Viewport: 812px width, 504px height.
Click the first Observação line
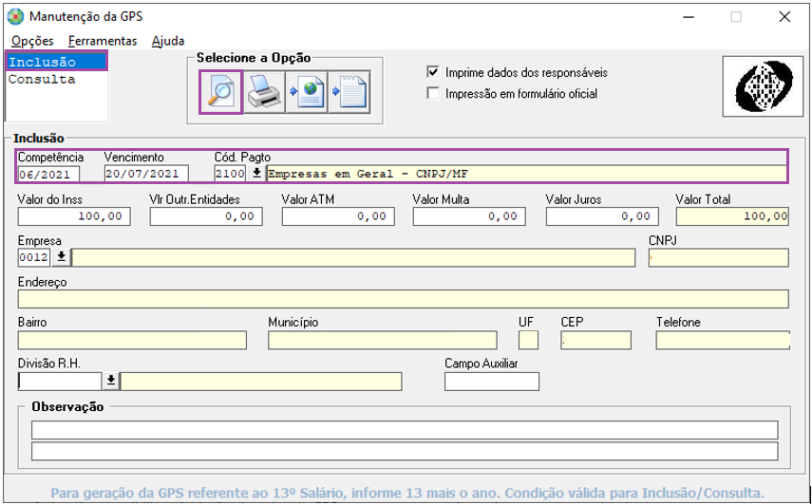[405, 430]
